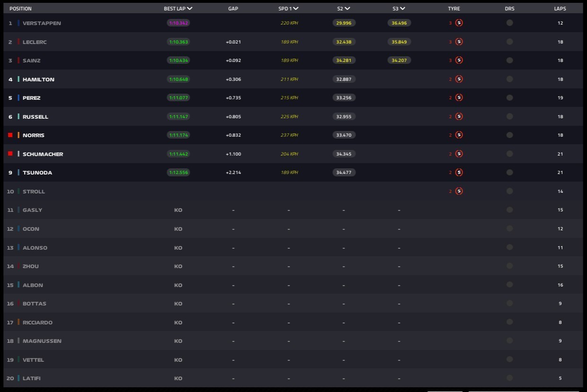Click Tsunoda's soft tyre icon
The width and height of the screenshot is (587, 392).
[x=459, y=172]
